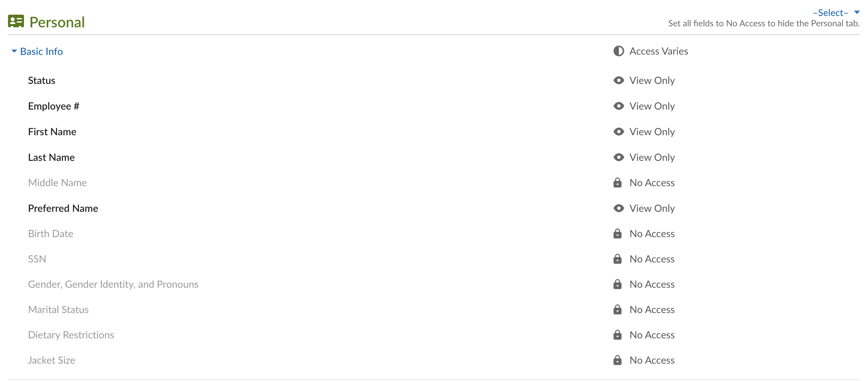
Task: Select the First Name field row
Action: point(52,132)
